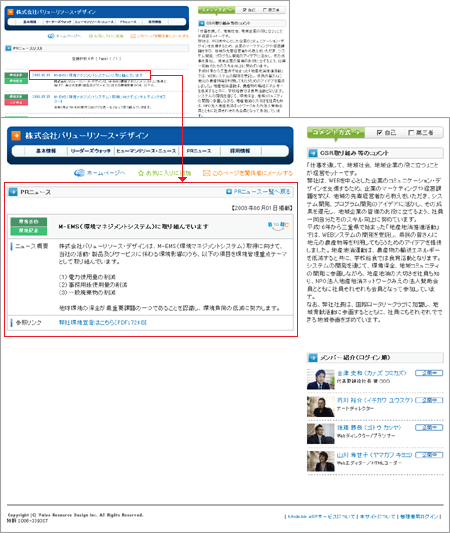This screenshot has width=450, height=533.
Task: Click the envelope icon of このページを関係者にメールする in the lower page
Action: point(206,173)
